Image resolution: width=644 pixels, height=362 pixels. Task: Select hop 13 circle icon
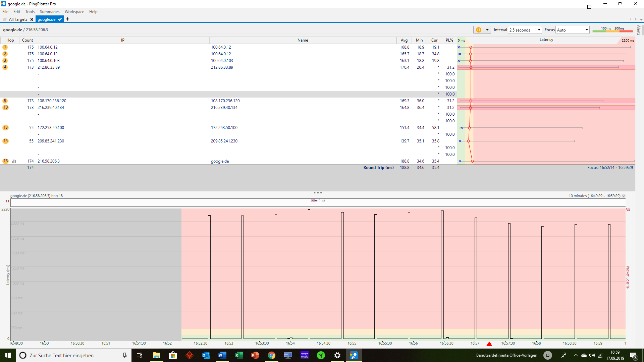click(5, 128)
